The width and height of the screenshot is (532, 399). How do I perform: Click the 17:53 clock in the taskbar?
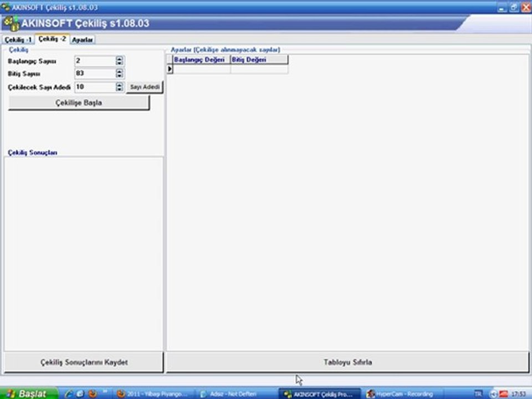click(519, 394)
